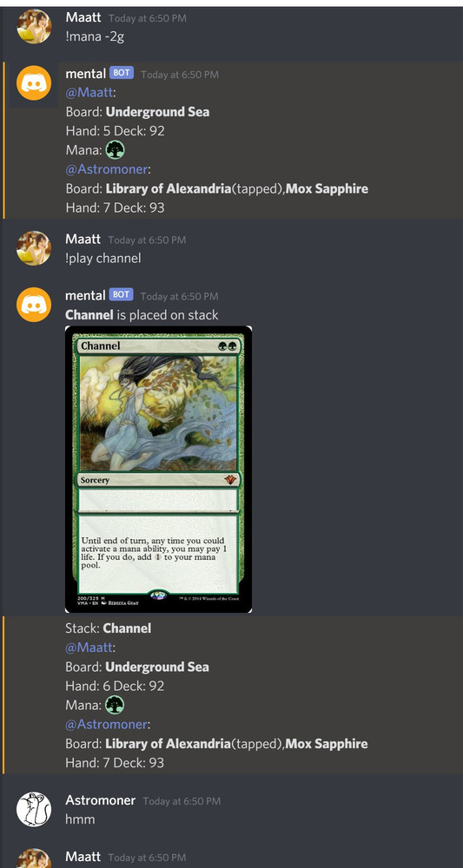Click the green mana tree emoji in first embed
The height and width of the screenshot is (868, 463).
(x=116, y=150)
